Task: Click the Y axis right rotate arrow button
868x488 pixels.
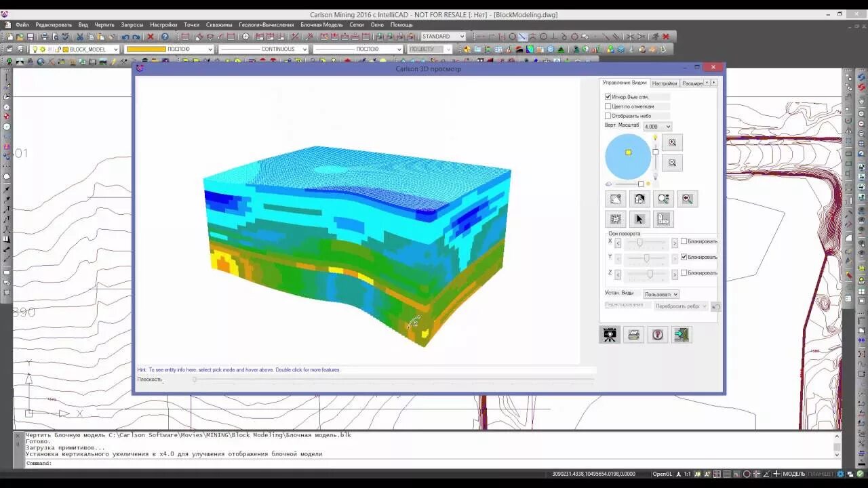Action: [x=675, y=258]
